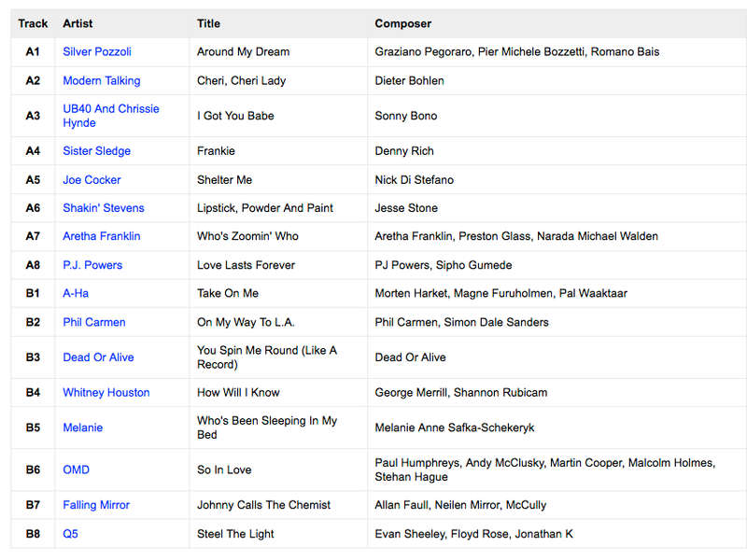
Task: Open the Melanie artist link
Action: [x=83, y=427]
